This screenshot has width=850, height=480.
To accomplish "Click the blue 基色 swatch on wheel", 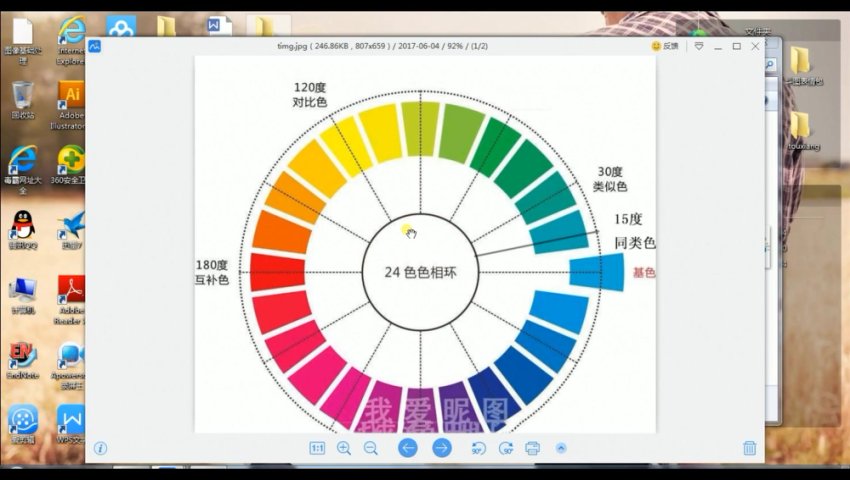I will pos(597,272).
